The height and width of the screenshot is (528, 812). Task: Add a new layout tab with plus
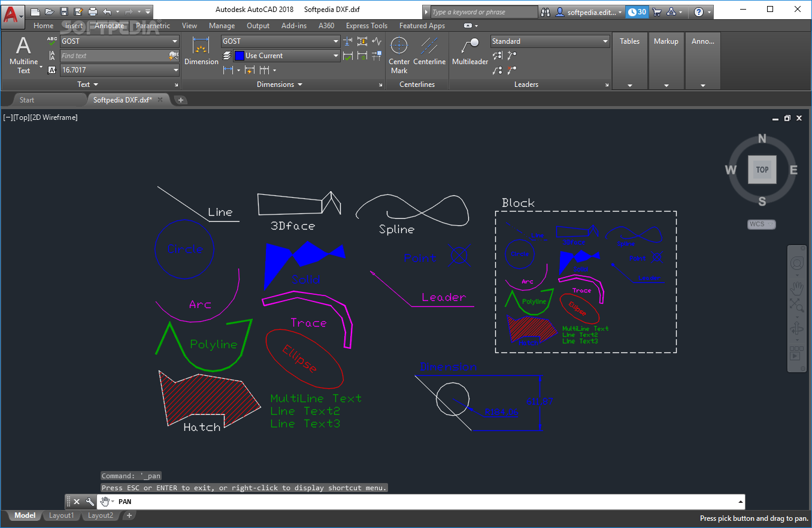129,515
